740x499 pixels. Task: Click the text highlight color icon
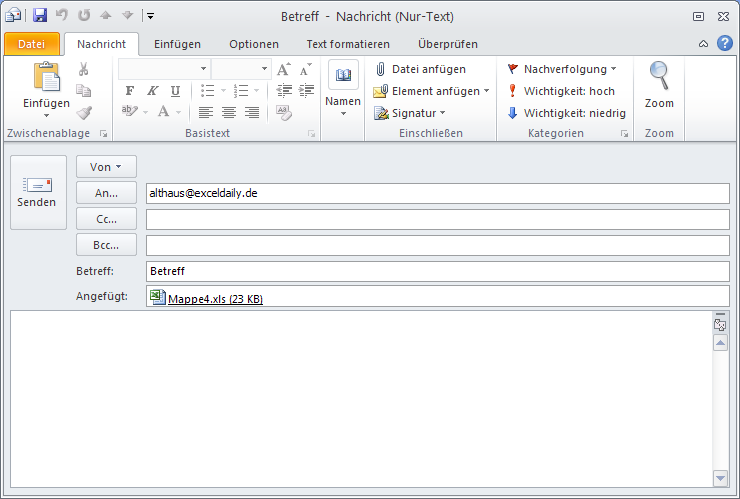[129, 111]
